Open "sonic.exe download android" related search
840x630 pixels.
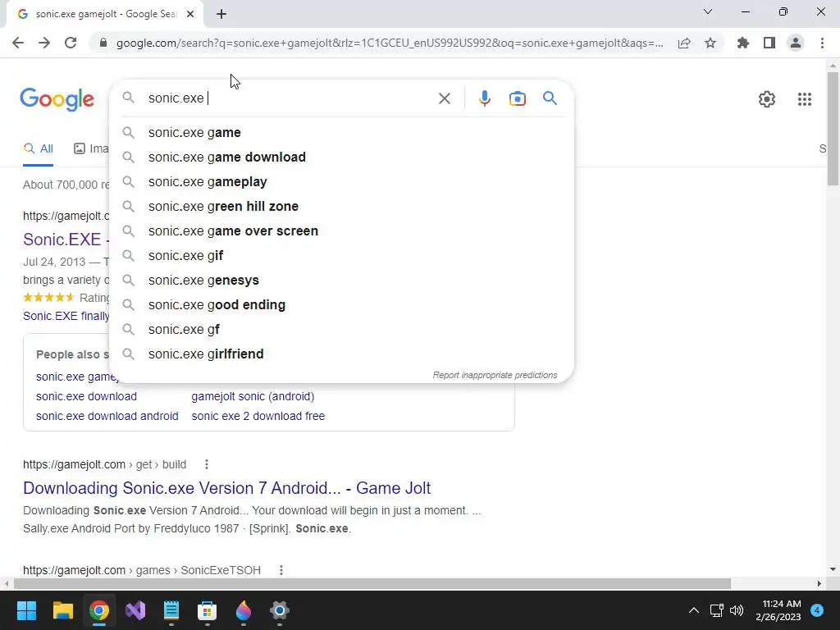coord(107,416)
